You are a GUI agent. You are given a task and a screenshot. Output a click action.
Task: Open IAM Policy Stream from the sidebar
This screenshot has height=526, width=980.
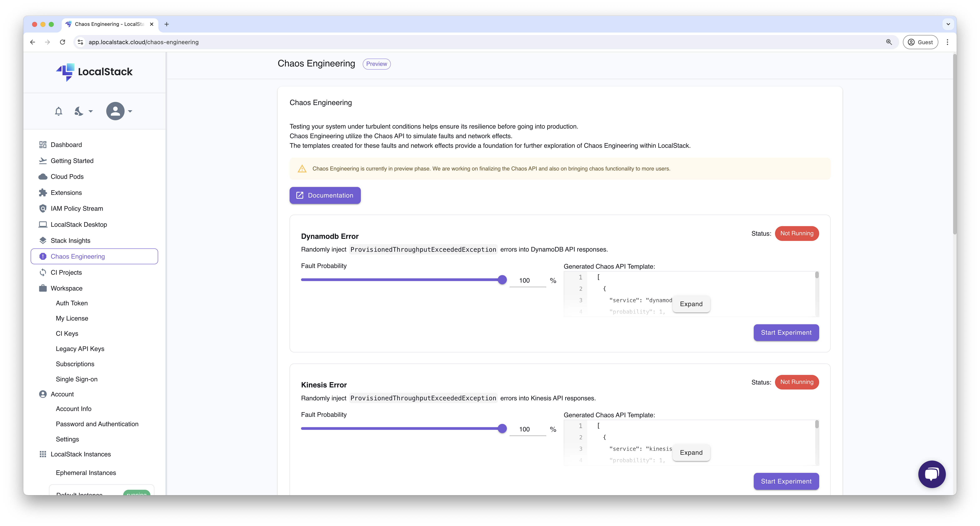77,208
